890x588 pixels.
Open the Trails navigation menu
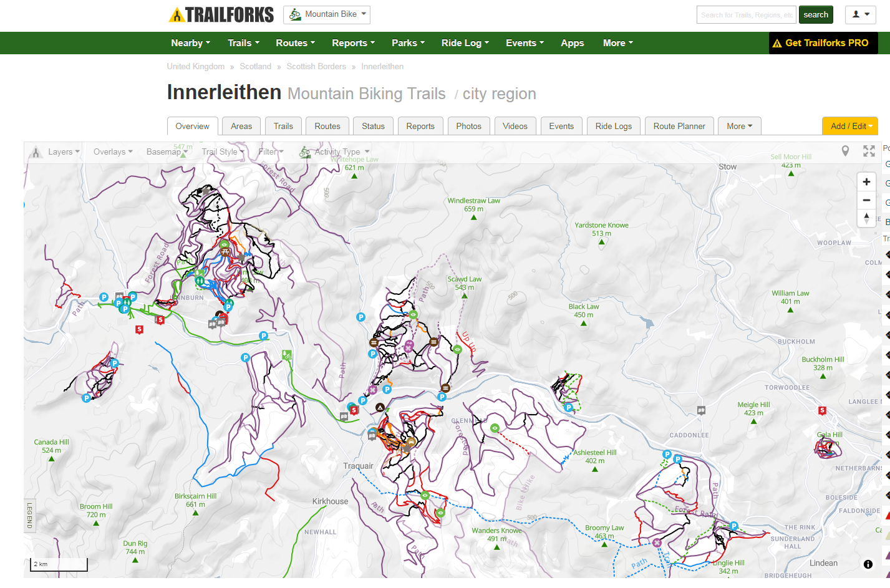(243, 43)
